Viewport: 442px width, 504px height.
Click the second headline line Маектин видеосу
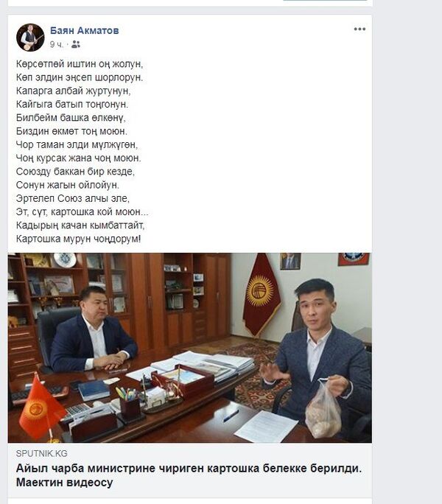(x=64, y=482)
